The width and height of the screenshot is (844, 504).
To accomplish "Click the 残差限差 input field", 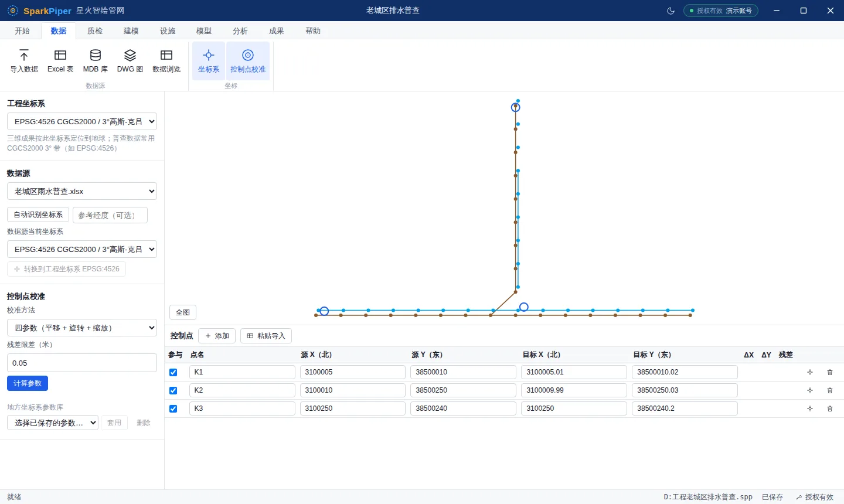I will click(82, 363).
